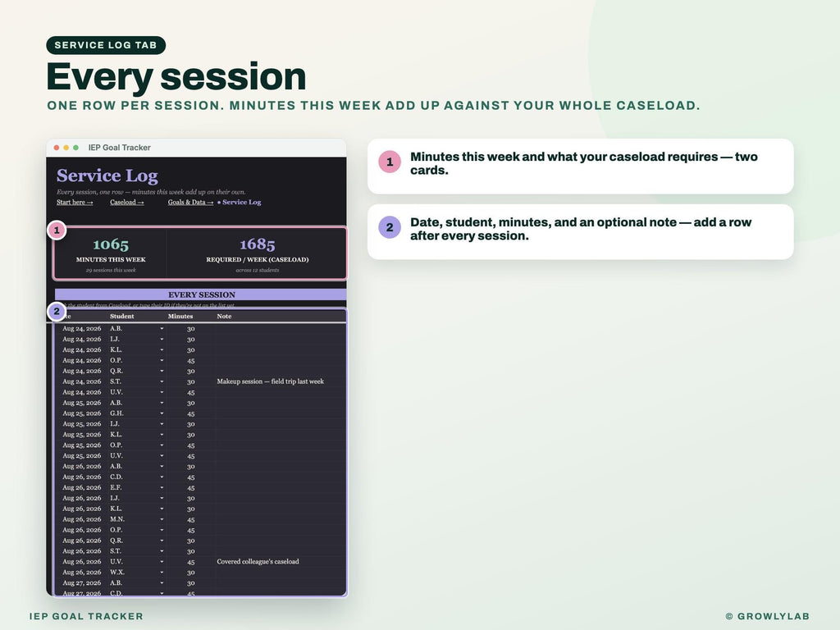Select the 'Student' column header
Image resolution: width=840 pixels, height=630 pixels.
pyautogui.click(x=122, y=316)
